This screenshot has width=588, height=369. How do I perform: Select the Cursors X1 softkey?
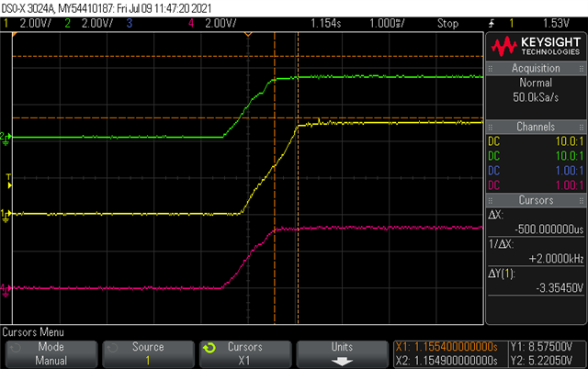(x=245, y=354)
